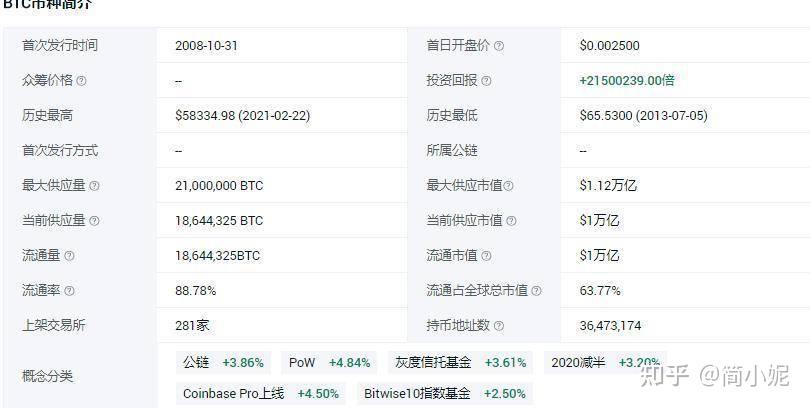
Task: Open the 灰度信托基金 category tag
Action: pos(461,363)
